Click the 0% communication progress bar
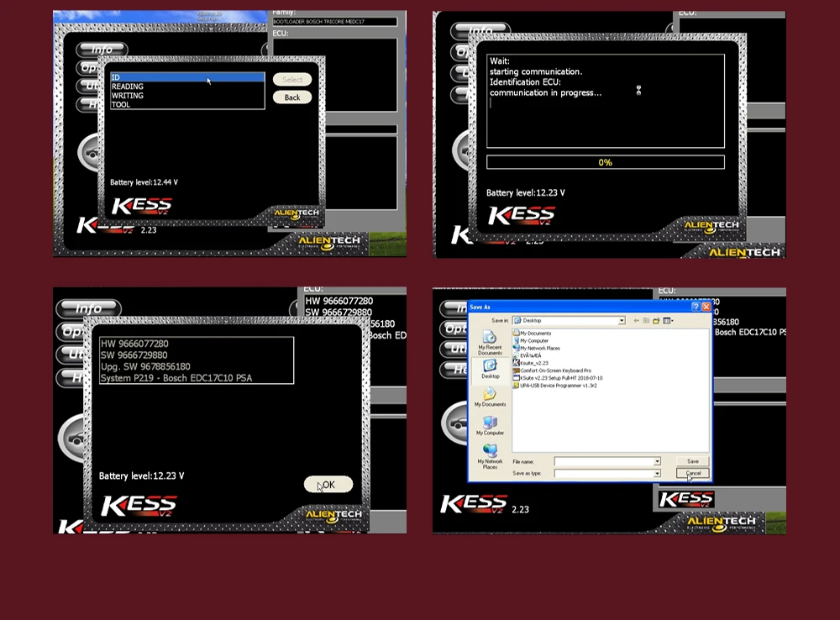This screenshot has width=840, height=620. pos(606,162)
